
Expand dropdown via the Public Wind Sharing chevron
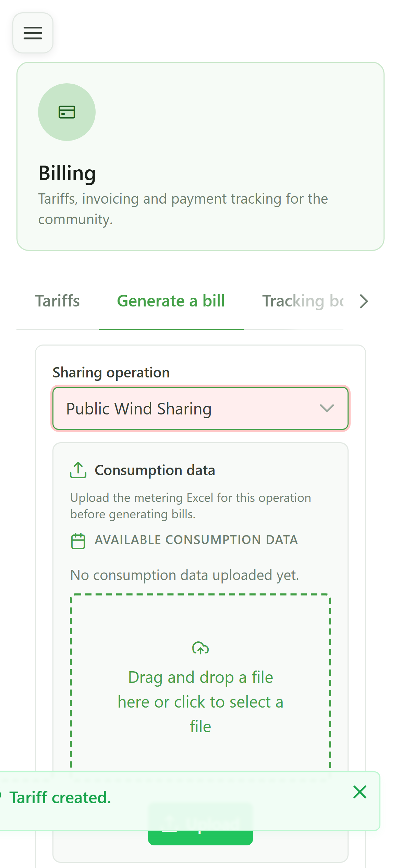(327, 408)
